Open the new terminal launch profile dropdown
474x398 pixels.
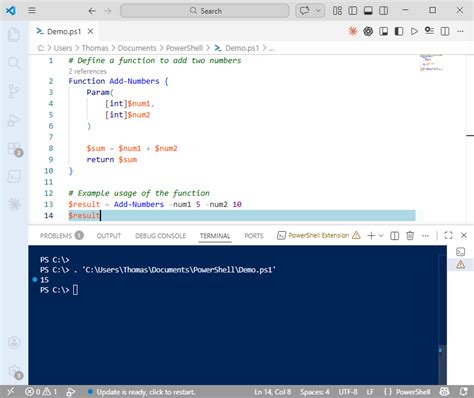coord(381,236)
